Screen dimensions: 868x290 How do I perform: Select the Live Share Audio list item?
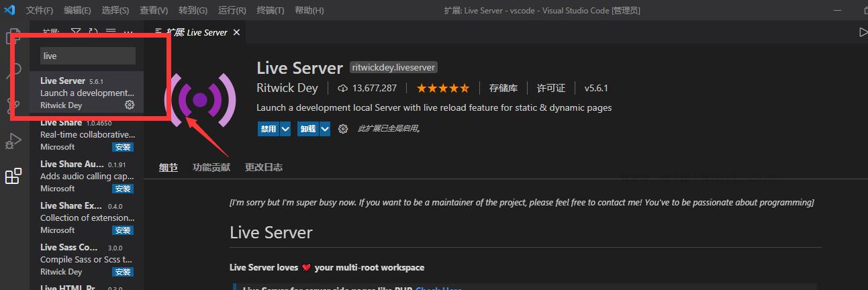(87, 176)
